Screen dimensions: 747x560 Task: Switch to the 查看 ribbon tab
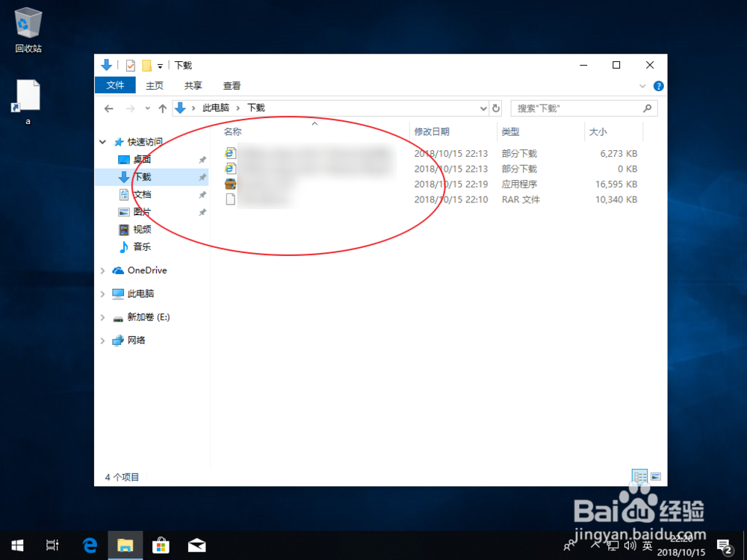point(232,85)
